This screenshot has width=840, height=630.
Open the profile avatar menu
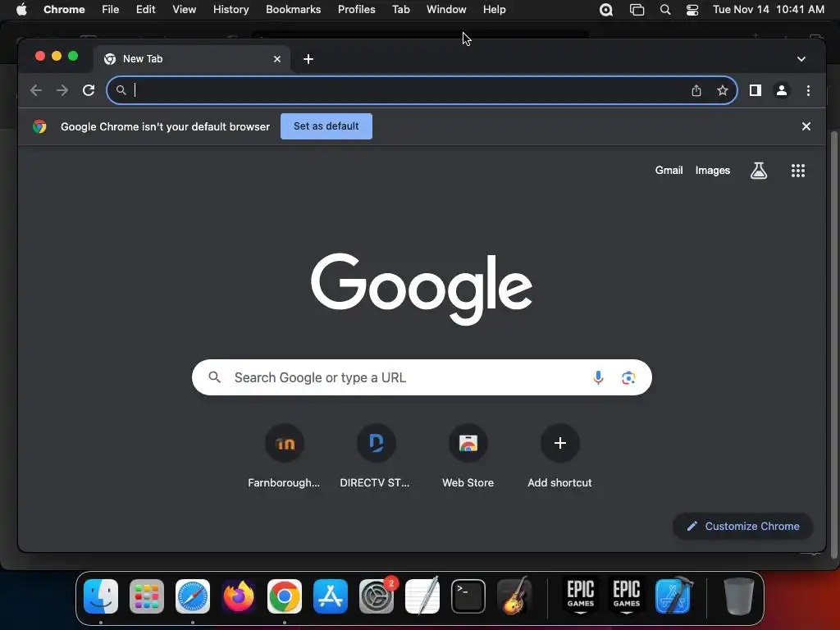[x=782, y=90]
